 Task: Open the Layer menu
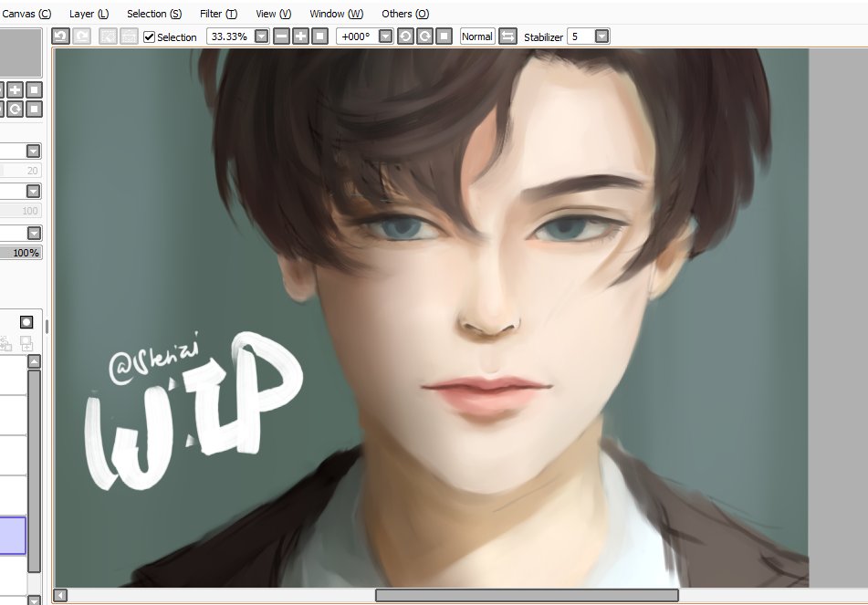click(89, 14)
